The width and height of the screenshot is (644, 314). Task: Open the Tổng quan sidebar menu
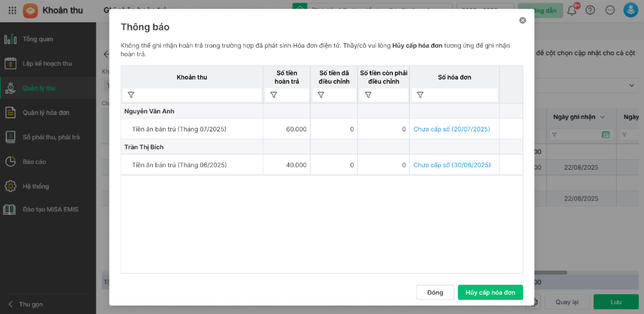pyautogui.click(x=37, y=39)
